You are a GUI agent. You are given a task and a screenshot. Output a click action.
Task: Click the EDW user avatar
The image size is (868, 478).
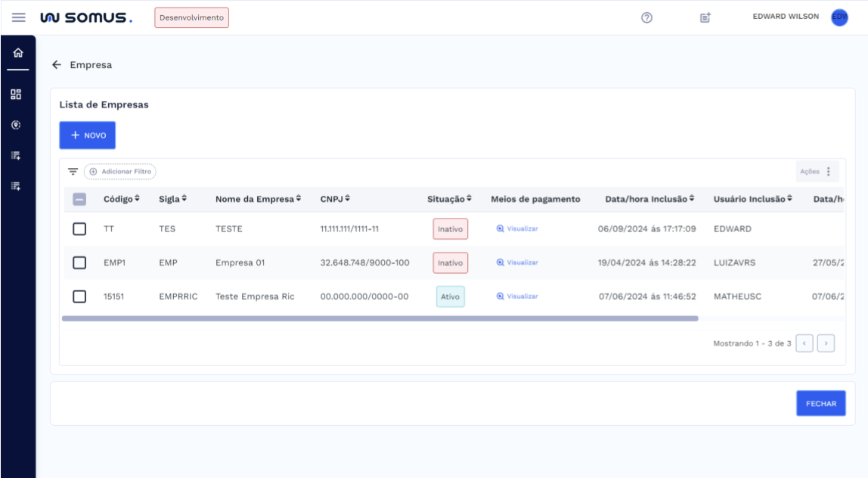point(839,17)
